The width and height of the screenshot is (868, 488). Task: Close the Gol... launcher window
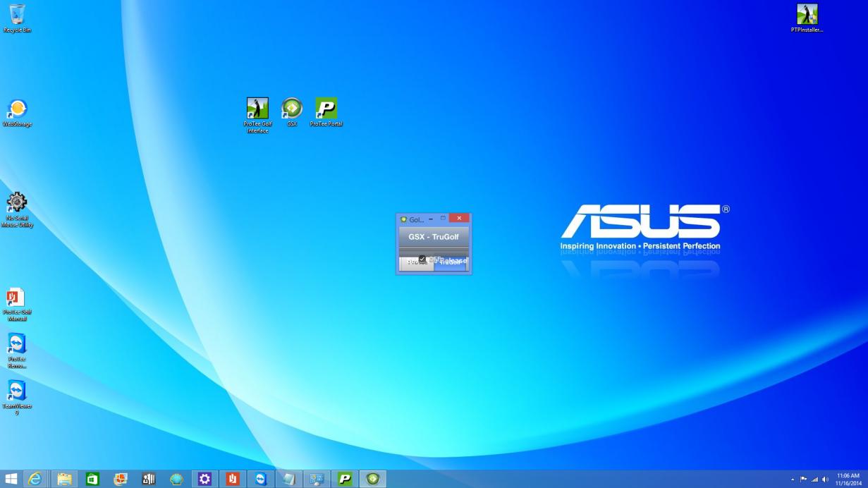[459, 219]
